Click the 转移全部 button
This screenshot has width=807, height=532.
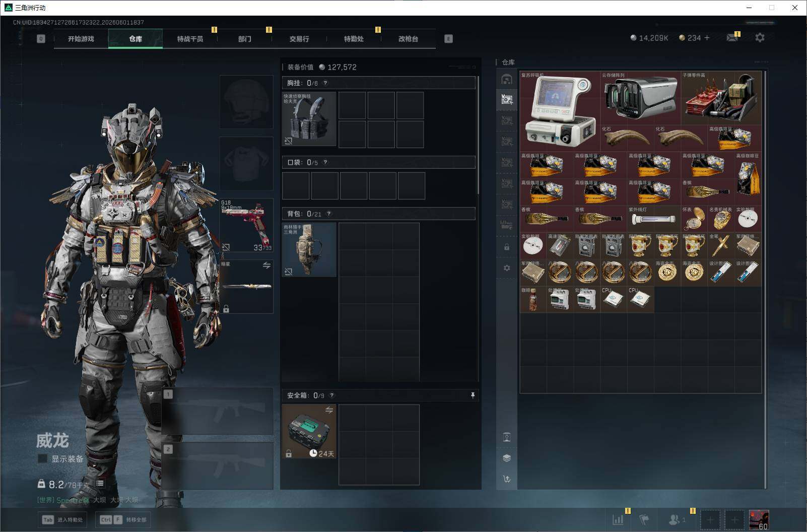tap(123, 519)
